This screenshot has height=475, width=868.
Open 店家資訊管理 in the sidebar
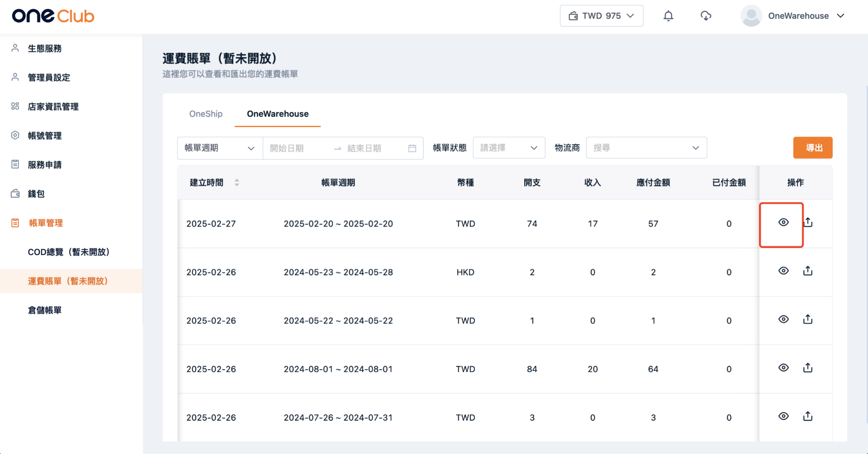coord(53,106)
